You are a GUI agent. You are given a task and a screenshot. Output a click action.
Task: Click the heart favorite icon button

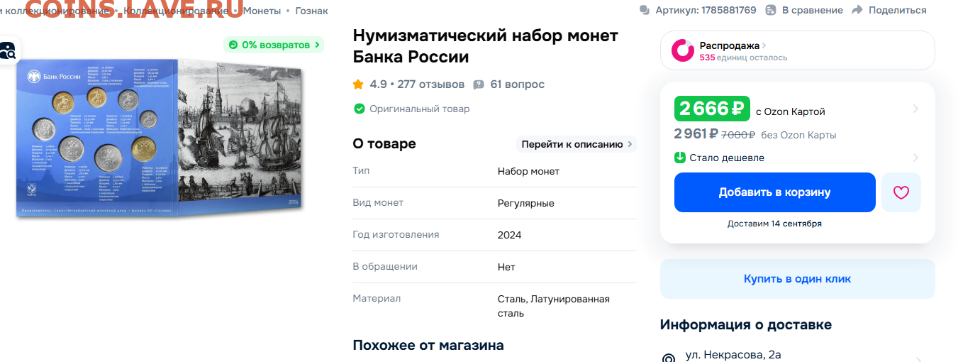pos(901,192)
